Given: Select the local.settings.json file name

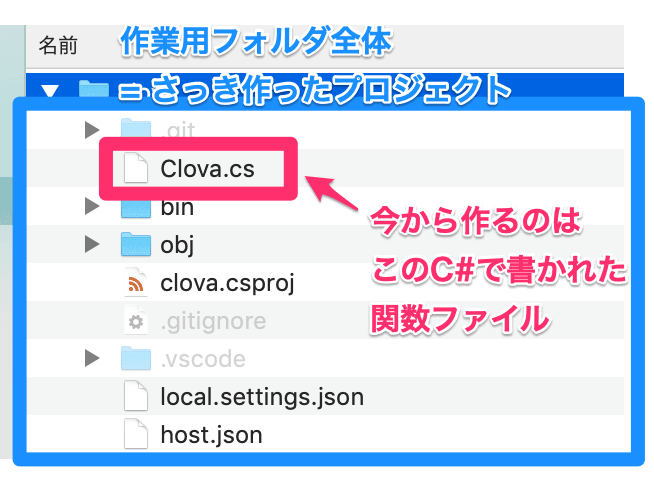Looking at the screenshot, I should click(x=261, y=397).
